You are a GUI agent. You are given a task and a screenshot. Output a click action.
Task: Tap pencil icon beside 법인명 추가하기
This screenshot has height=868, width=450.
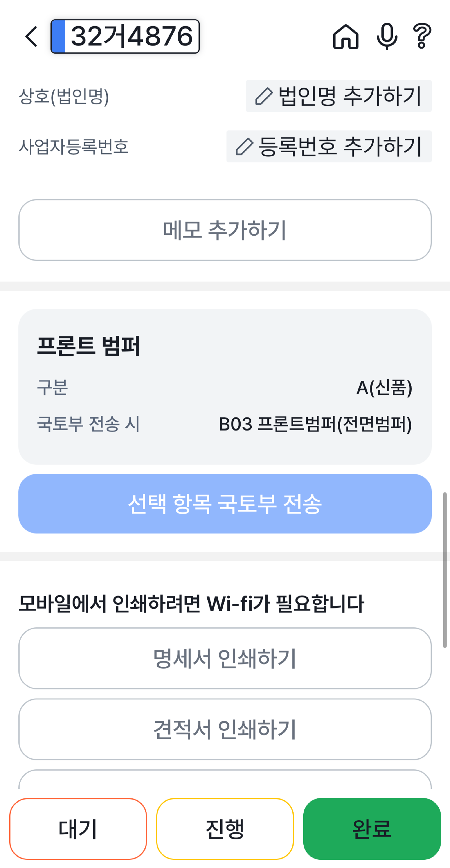263,96
